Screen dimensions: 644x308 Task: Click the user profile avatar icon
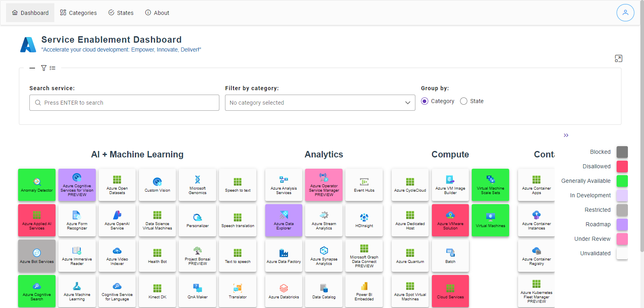pos(625,12)
